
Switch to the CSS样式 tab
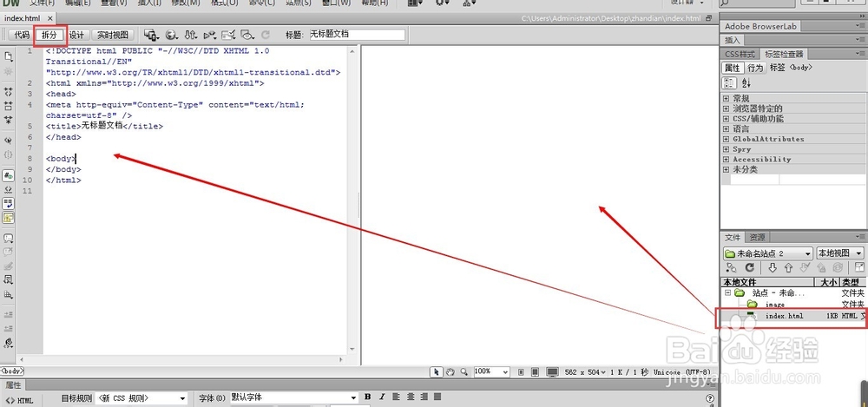[x=740, y=55]
